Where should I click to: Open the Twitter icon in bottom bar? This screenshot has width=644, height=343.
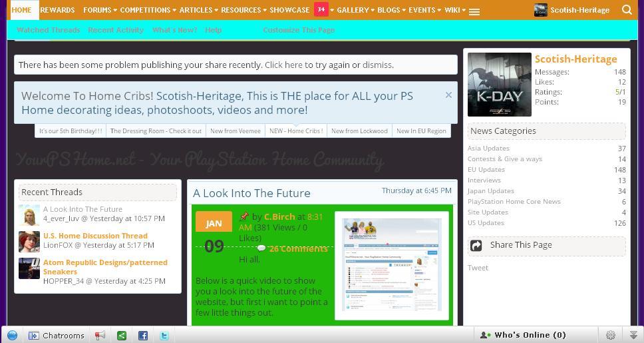click(x=164, y=336)
